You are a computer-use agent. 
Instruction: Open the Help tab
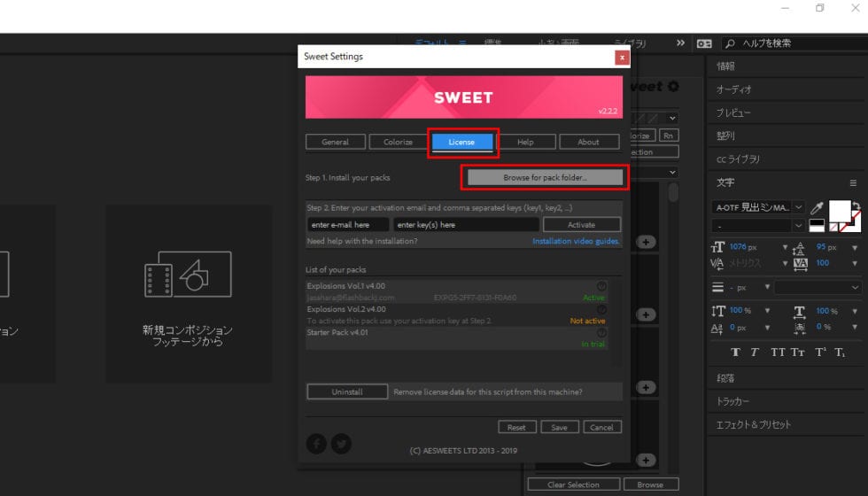525,143
